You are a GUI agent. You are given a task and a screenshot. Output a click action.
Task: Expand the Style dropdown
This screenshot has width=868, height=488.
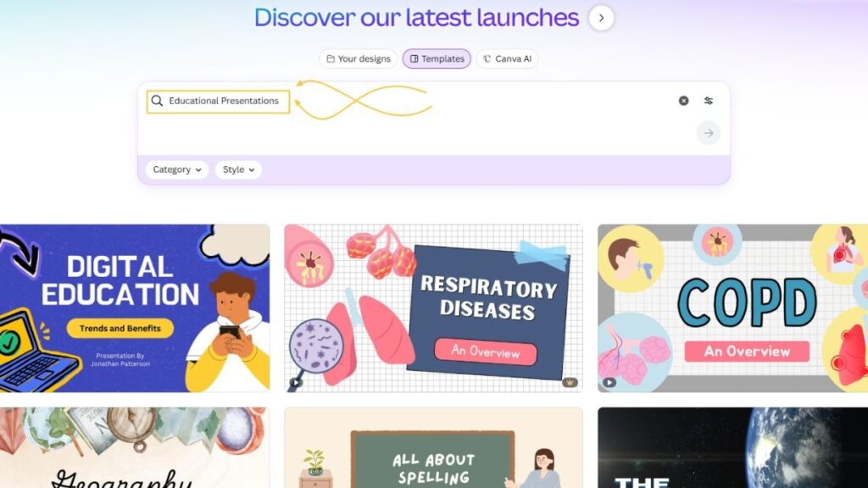click(x=238, y=169)
